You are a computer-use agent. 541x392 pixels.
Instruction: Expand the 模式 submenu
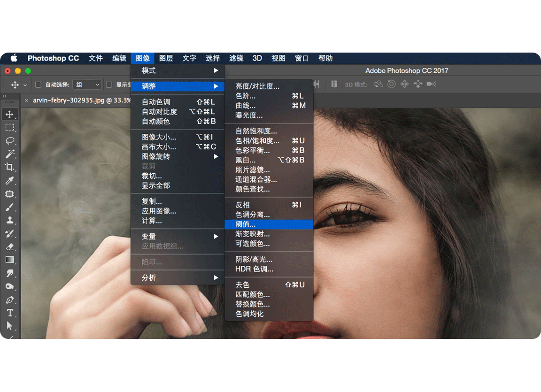click(x=178, y=70)
